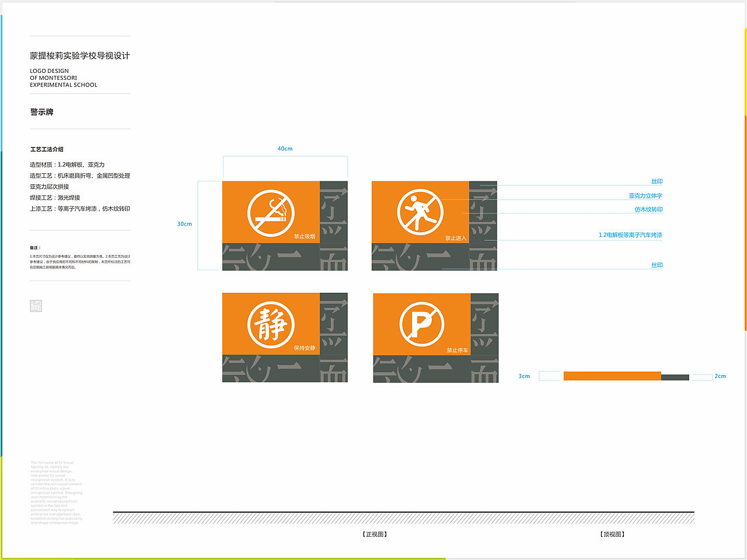Click the 3cm thickness label
Viewport: 747px width, 560px height.
coord(524,376)
